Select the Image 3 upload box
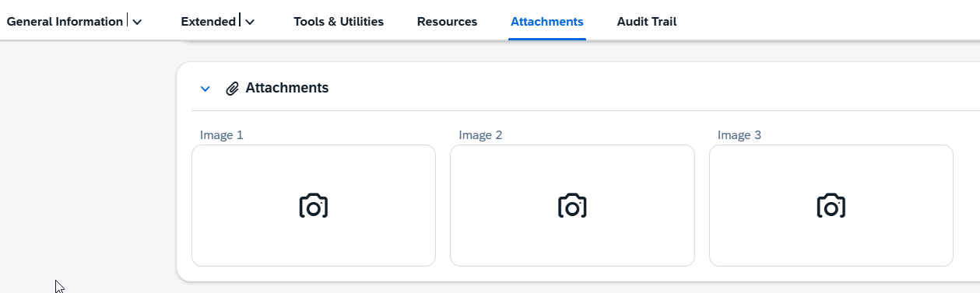This screenshot has width=980, height=293. pyautogui.click(x=831, y=205)
